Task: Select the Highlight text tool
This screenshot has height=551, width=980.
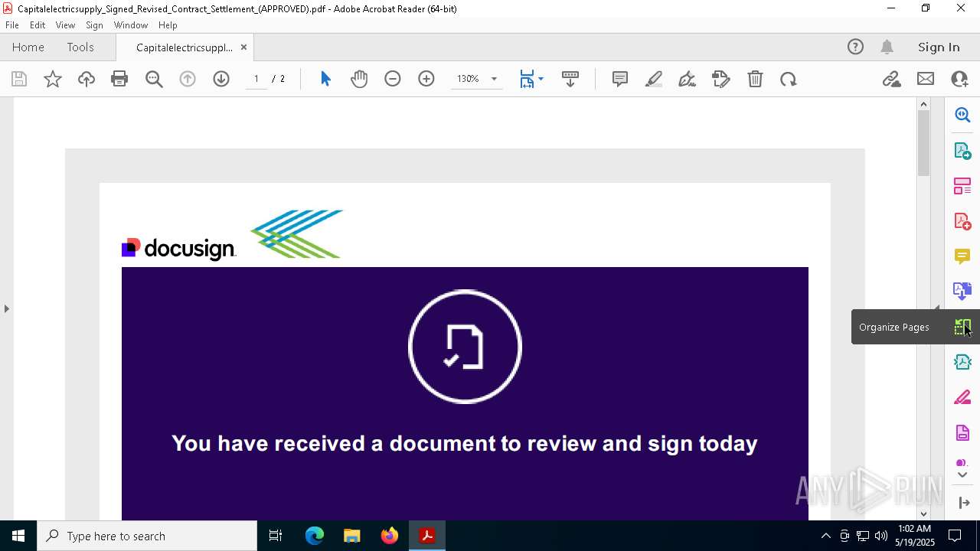Action: click(654, 79)
